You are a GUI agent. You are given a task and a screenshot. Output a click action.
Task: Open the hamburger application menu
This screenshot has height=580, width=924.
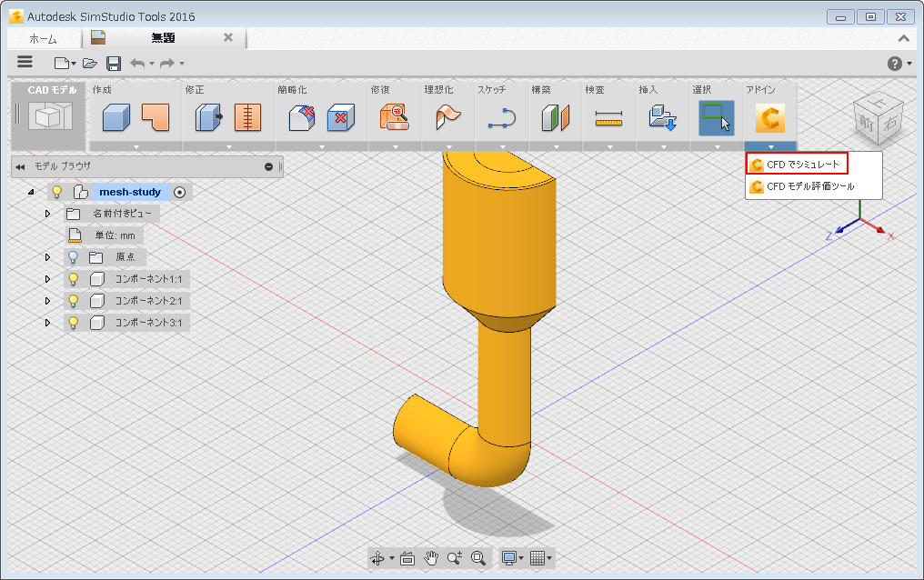click(25, 62)
